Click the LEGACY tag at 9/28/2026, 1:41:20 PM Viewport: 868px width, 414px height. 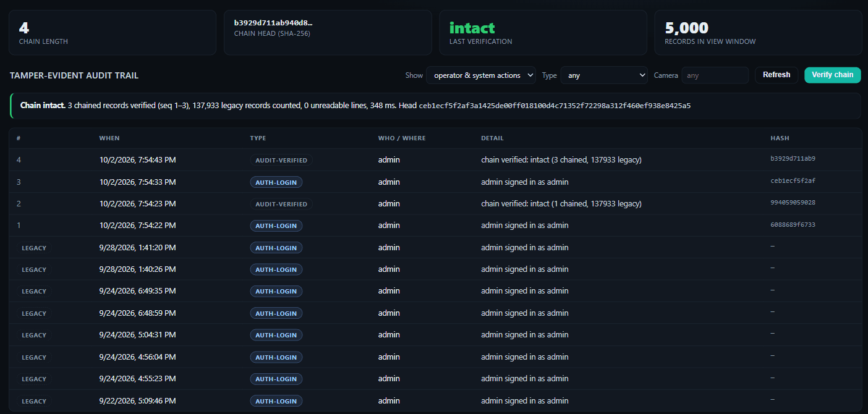[34, 248]
